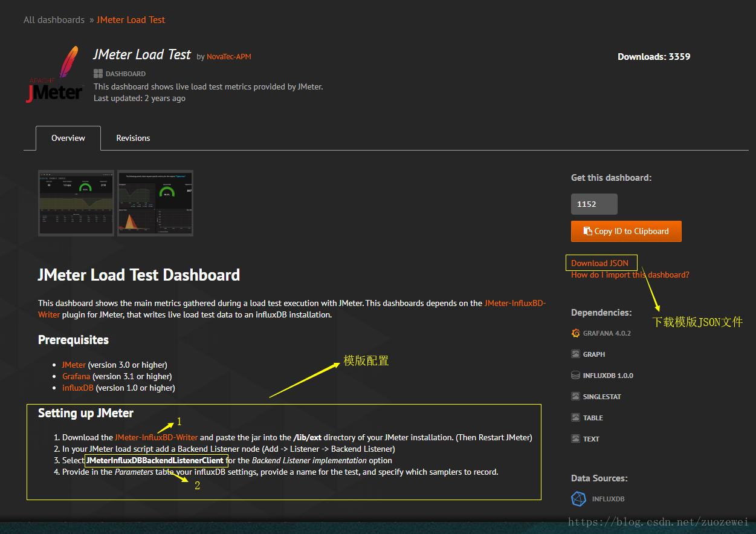Click the INFLUXDB 1.0.0 dependency label

pyautogui.click(x=608, y=376)
